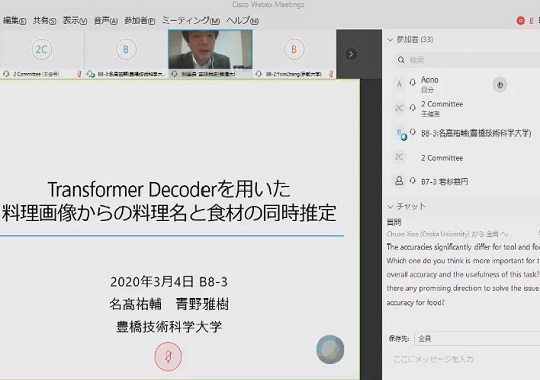Open the 保存先 recipient dropdown
Viewport: 540px width, 380px height.
tap(477, 339)
